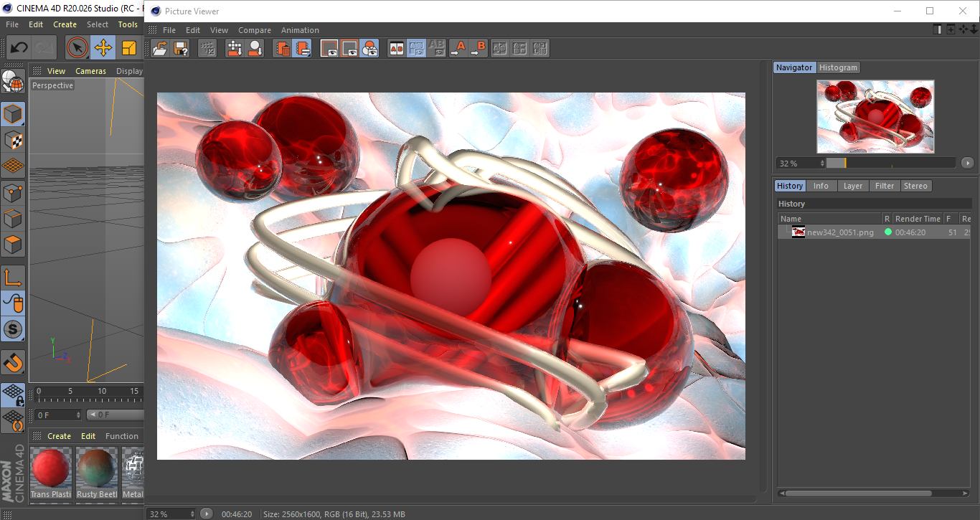Toggle the RGB color circles view filter icon
980x520 pixels.
click(x=369, y=48)
